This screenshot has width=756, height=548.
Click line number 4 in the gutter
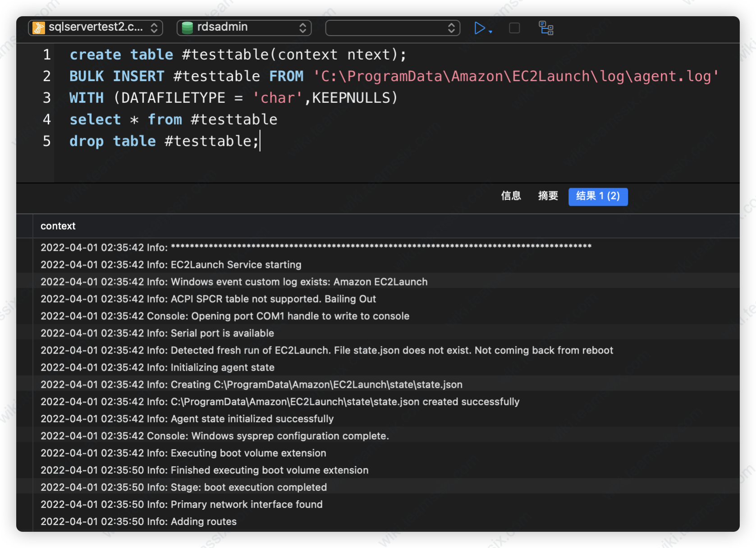pos(46,120)
